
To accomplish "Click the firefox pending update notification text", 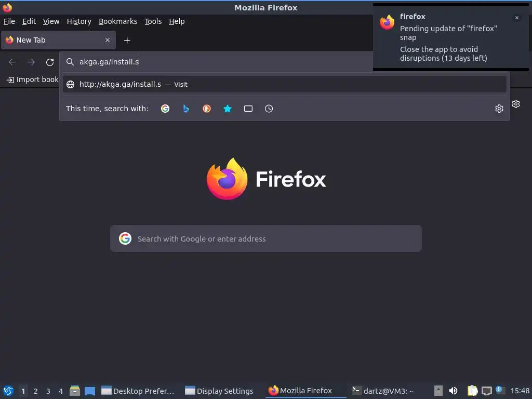I will pos(448,33).
